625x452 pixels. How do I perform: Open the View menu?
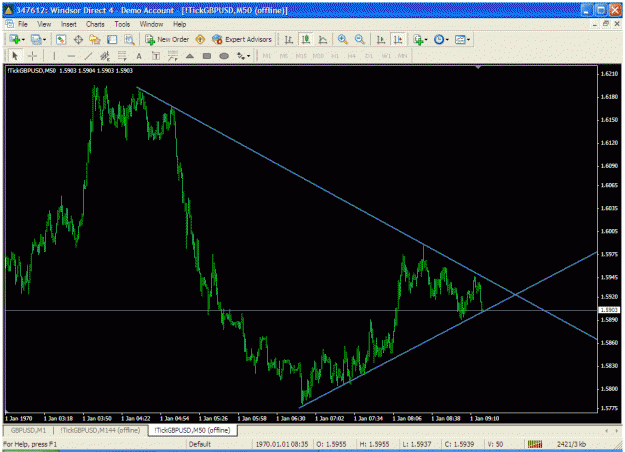click(44, 24)
